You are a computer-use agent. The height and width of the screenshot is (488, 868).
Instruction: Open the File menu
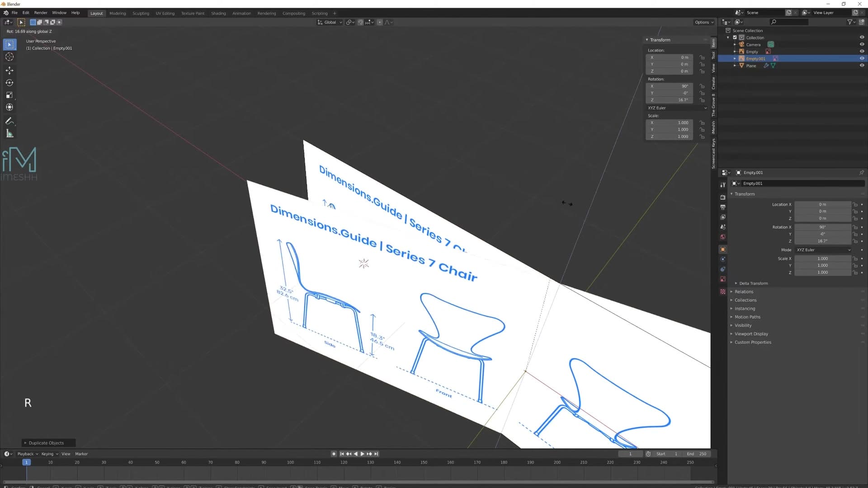14,13
